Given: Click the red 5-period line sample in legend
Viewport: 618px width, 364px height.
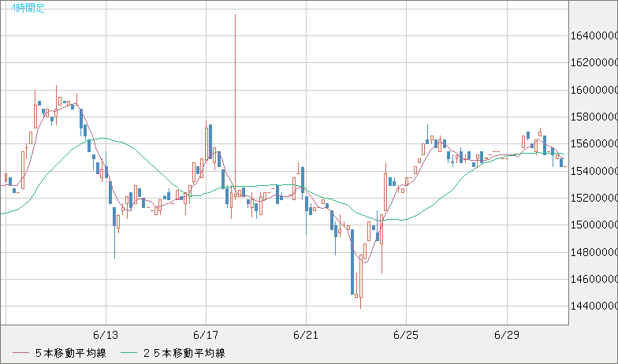Looking at the screenshot, I should tap(20, 353).
